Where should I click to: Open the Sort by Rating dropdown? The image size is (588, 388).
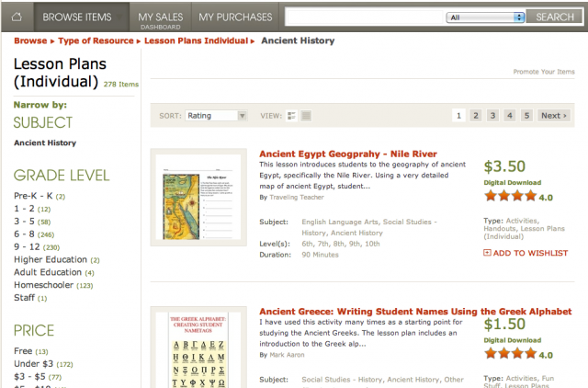pyautogui.click(x=216, y=116)
